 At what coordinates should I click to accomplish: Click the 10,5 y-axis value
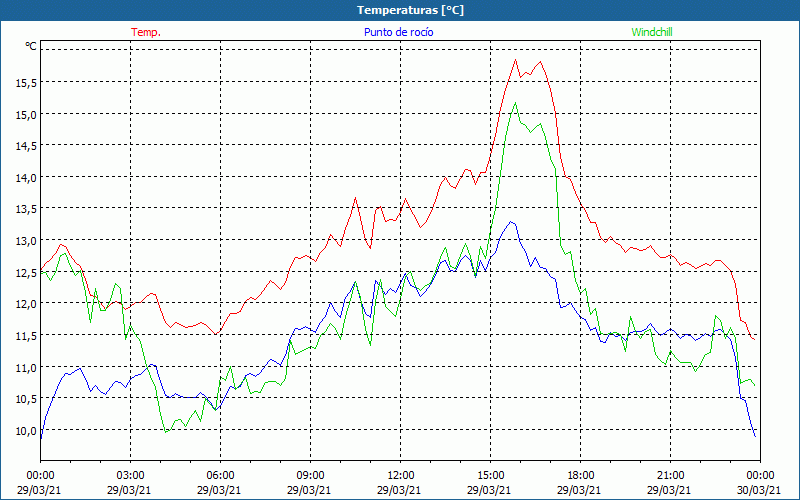[26, 399]
